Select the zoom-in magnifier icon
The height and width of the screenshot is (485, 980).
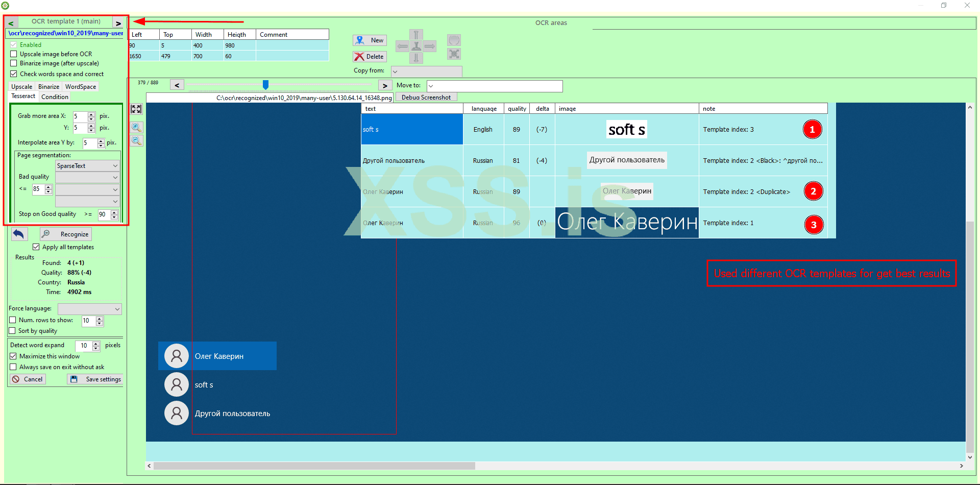136,127
